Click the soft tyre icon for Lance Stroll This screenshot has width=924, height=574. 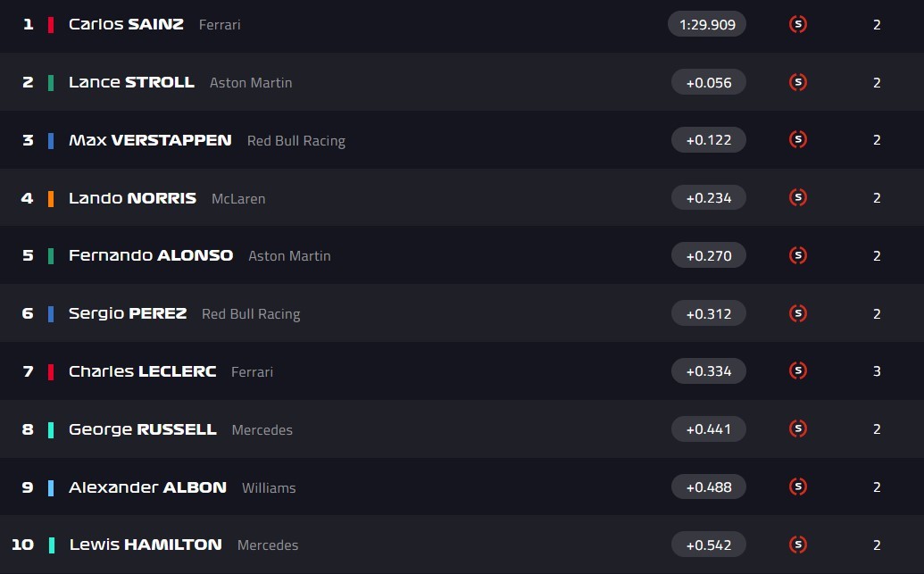tap(798, 82)
